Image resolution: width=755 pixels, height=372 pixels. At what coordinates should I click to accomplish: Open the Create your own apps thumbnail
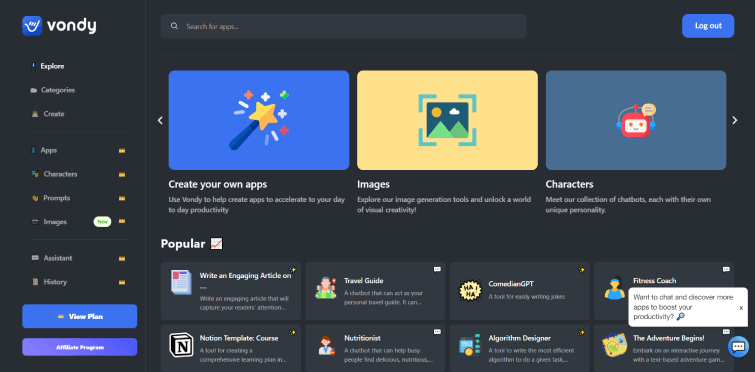(x=259, y=120)
